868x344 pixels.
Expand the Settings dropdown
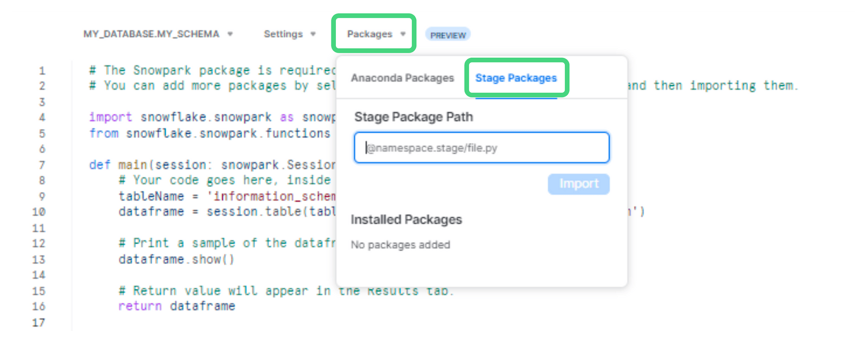coord(289,34)
